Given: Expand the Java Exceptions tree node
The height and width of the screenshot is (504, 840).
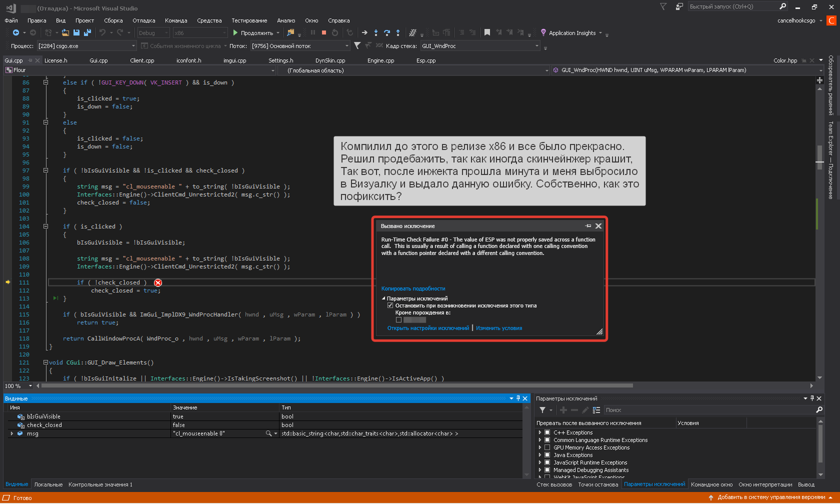Looking at the screenshot, I should pyautogui.click(x=540, y=455).
